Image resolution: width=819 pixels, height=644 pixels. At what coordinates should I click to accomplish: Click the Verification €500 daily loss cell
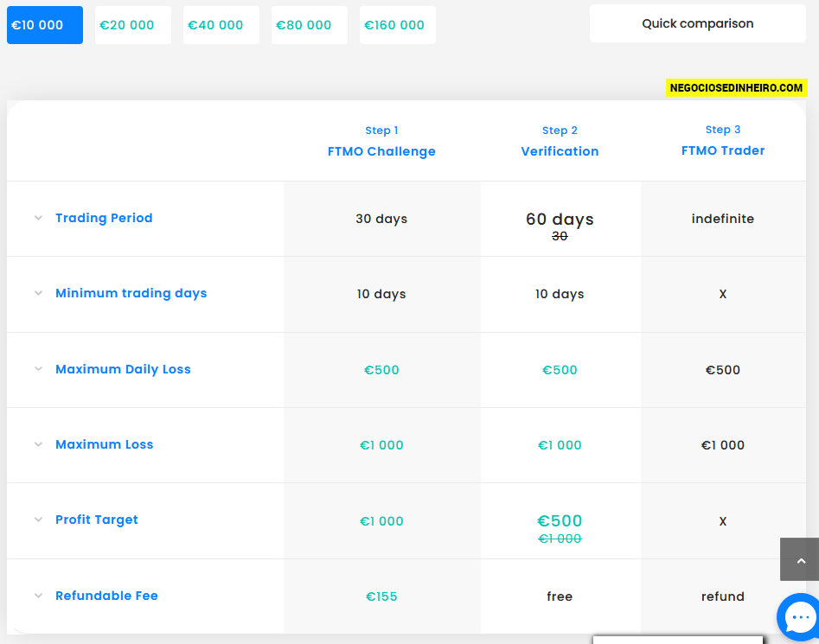(560, 370)
